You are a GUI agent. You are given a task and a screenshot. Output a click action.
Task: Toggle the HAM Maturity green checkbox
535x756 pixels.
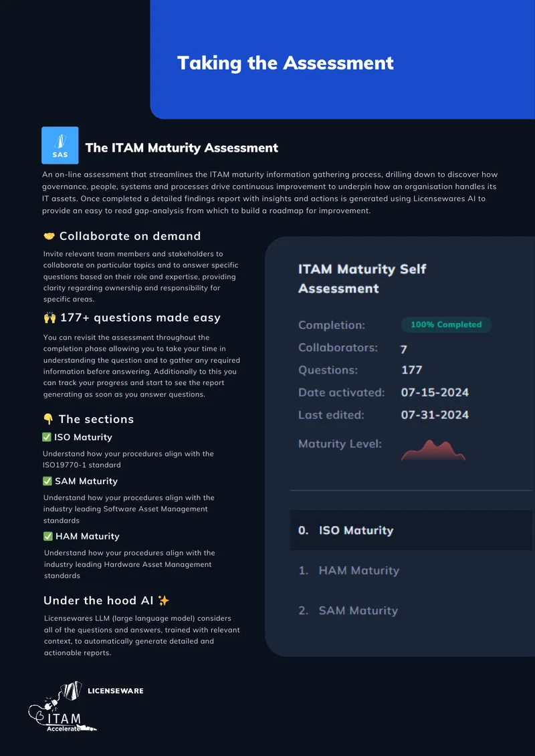47,536
